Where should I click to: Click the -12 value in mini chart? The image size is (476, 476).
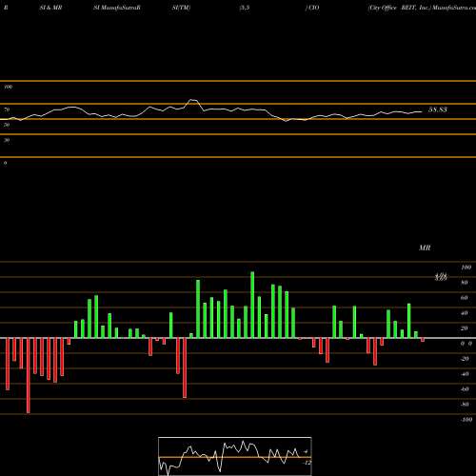pos(307,463)
